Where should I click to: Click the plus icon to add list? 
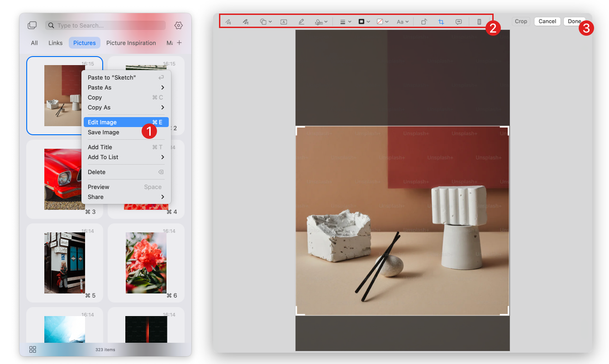(179, 43)
